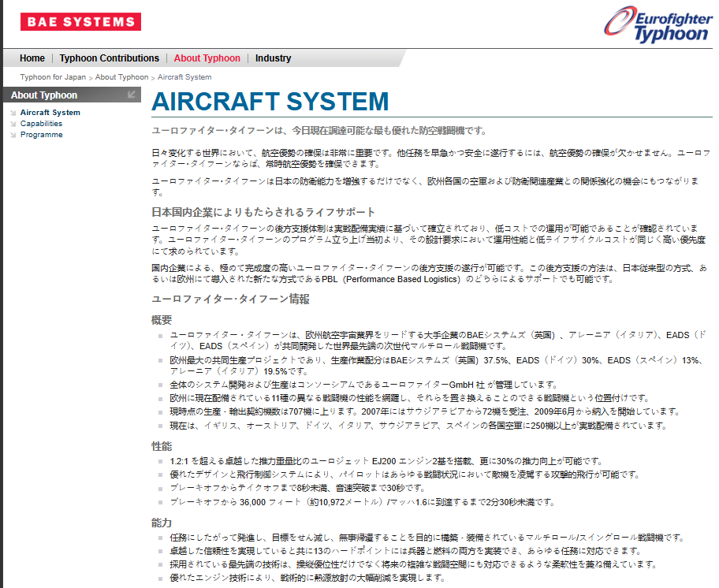Click the 性能 section heading
Viewport: 719px width, 588px height.
[x=162, y=446]
